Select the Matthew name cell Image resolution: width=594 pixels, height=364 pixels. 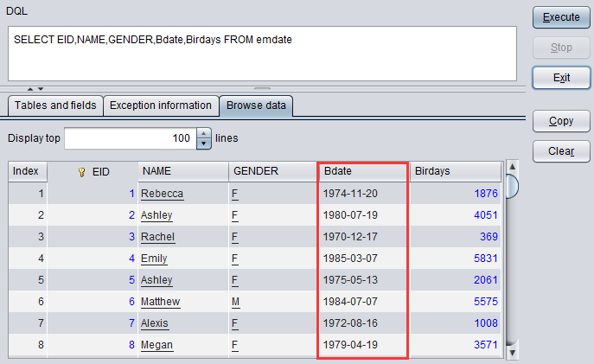(161, 302)
